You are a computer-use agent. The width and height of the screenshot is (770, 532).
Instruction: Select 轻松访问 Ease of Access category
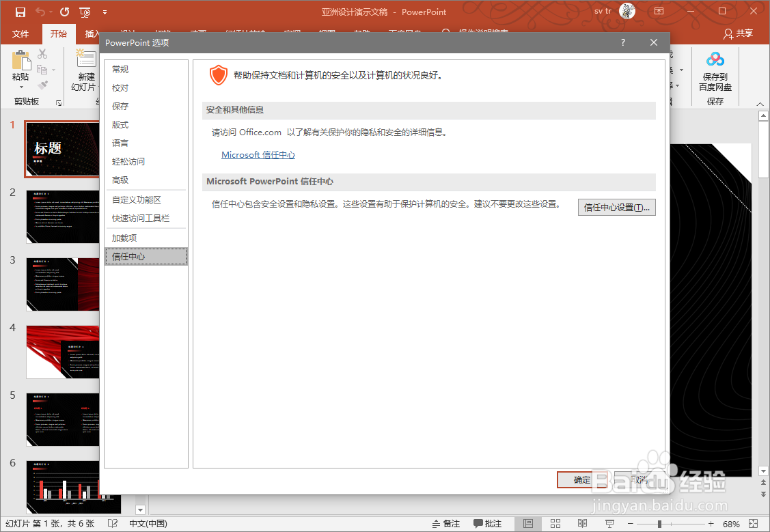146,161
